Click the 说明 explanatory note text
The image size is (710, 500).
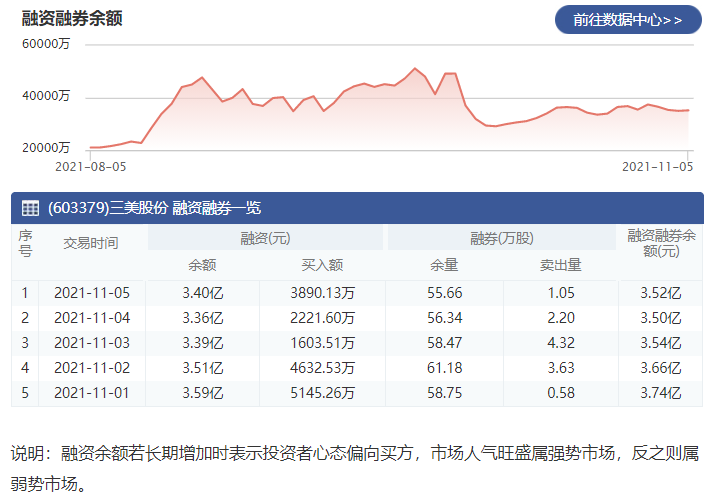coord(355,468)
